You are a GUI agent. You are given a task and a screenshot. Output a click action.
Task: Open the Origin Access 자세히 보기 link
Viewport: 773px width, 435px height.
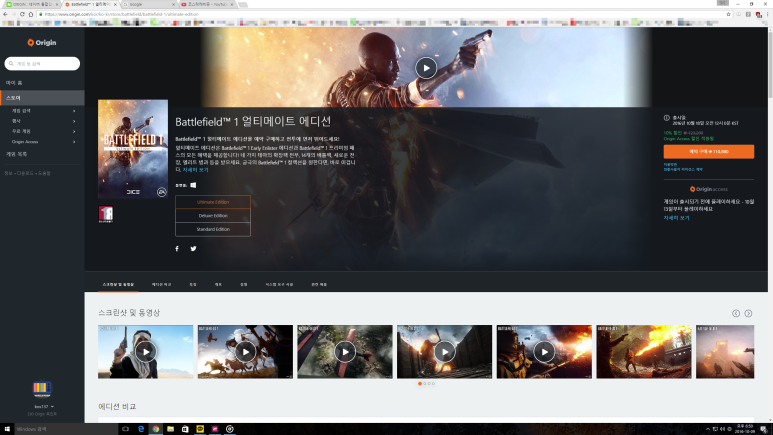[x=676, y=218]
